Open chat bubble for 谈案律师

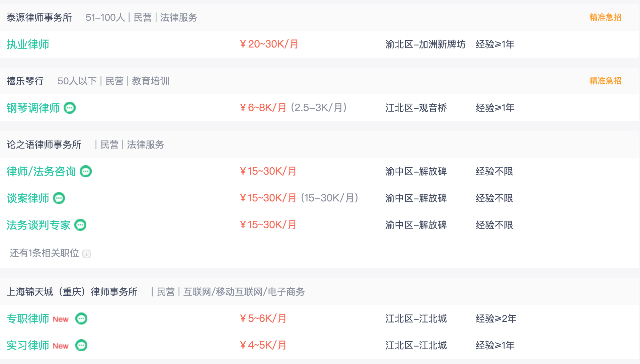[59, 198]
